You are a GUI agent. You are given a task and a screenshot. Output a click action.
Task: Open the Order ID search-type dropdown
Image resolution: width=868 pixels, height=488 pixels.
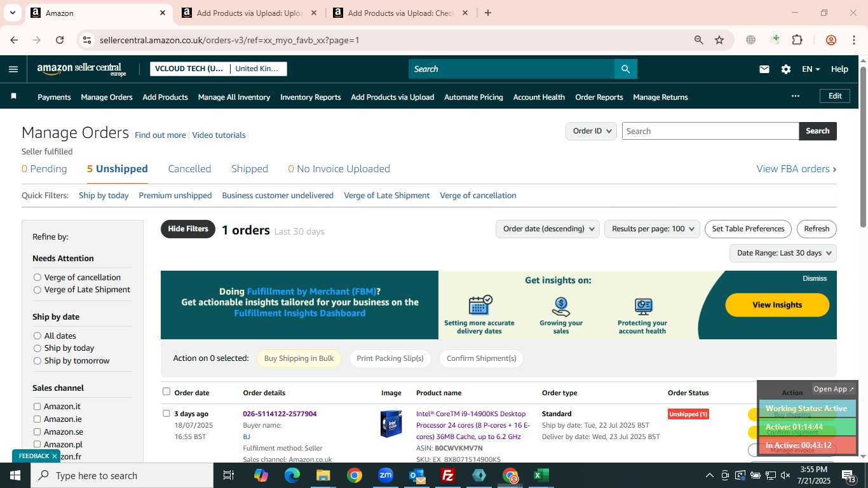tap(591, 131)
